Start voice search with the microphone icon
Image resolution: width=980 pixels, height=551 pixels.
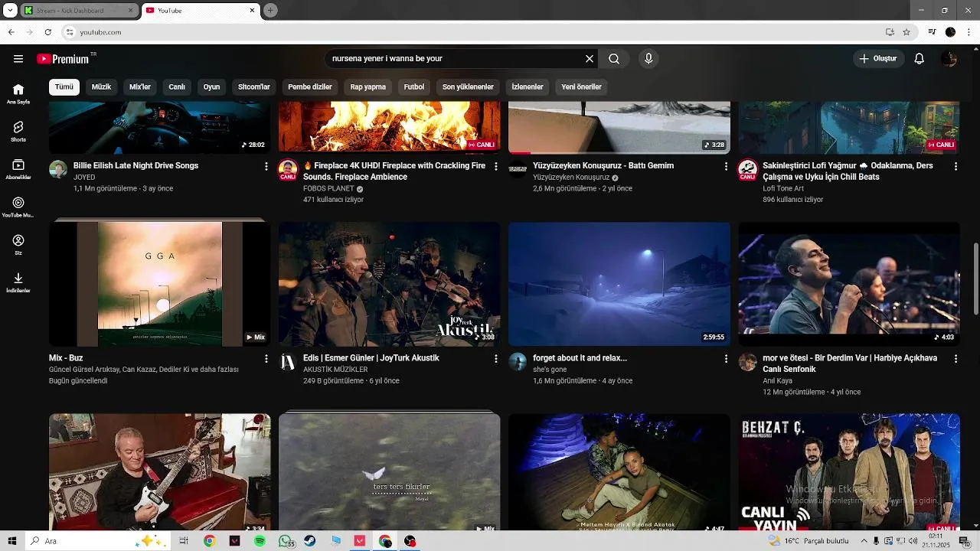[x=648, y=59]
